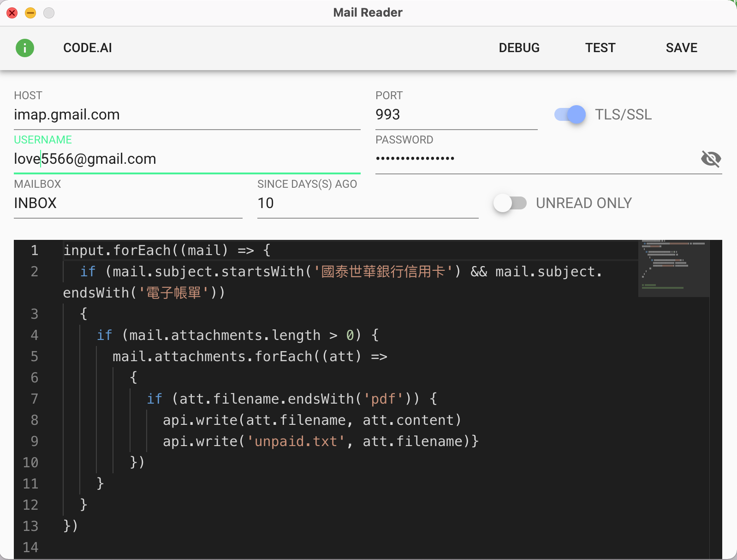This screenshot has width=737, height=560.
Task: Place cursor on 'unpaid.txt' string
Action: point(296,441)
